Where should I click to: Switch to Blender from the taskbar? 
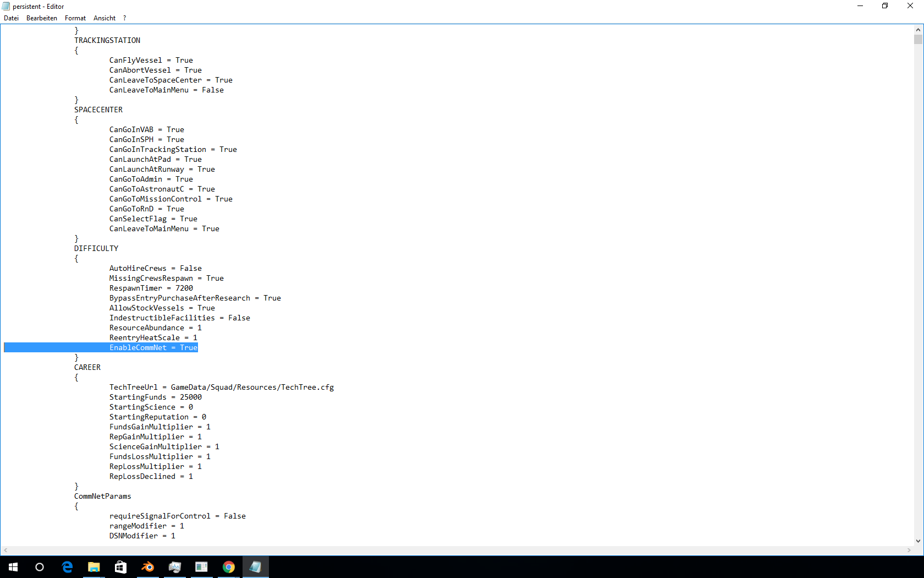pyautogui.click(x=148, y=567)
